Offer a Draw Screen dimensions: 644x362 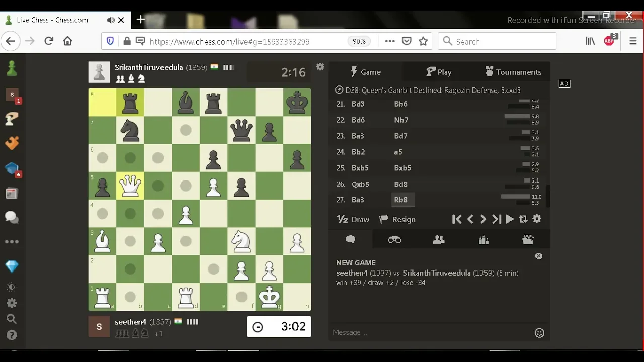coord(353,219)
